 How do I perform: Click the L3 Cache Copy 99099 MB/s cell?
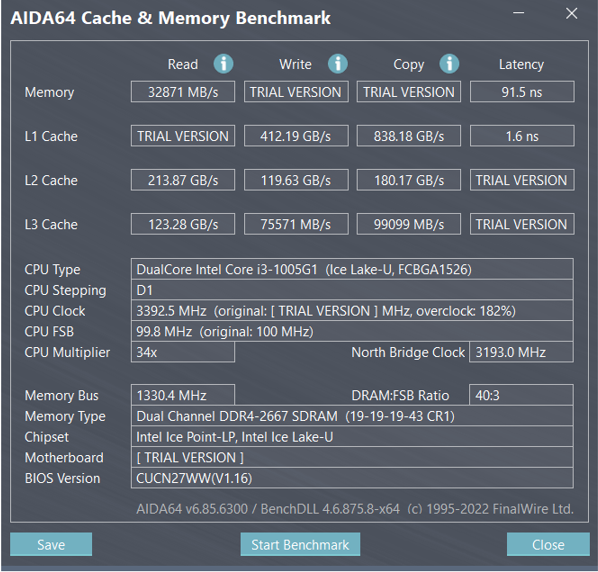[409, 224]
